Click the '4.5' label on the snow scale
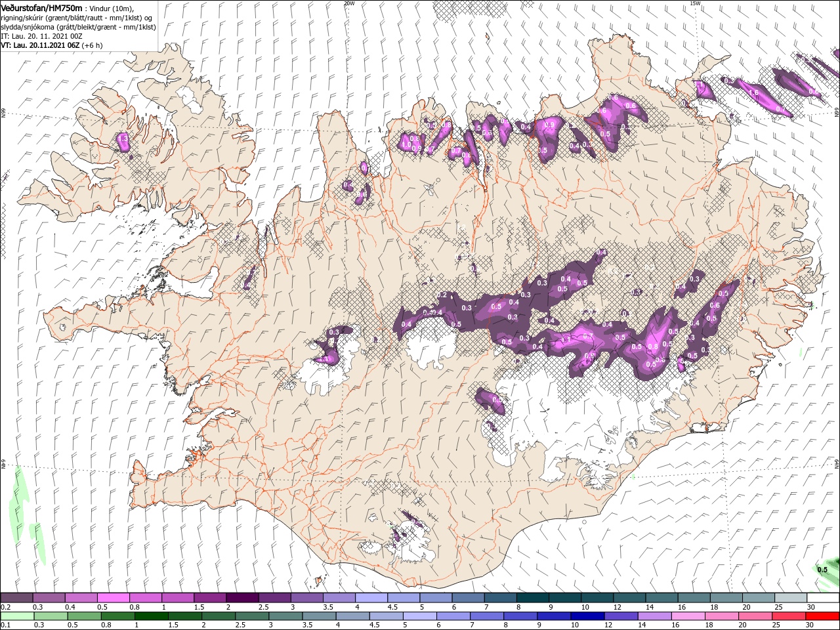This screenshot has height=630, width=840. (392, 608)
